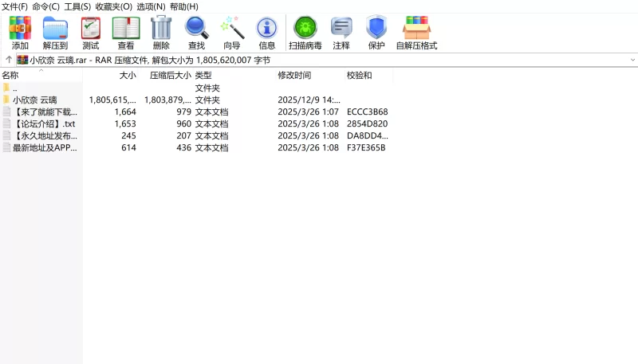This screenshot has width=638, height=364.
Task: Click checksum DA8DD4...
Action: pos(368,135)
